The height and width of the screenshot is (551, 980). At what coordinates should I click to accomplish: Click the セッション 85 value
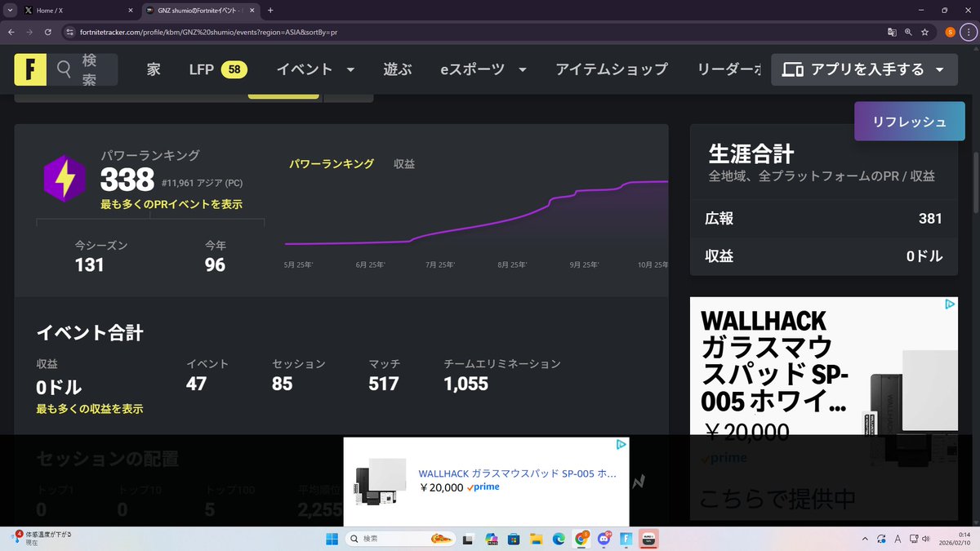tap(283, 384)
